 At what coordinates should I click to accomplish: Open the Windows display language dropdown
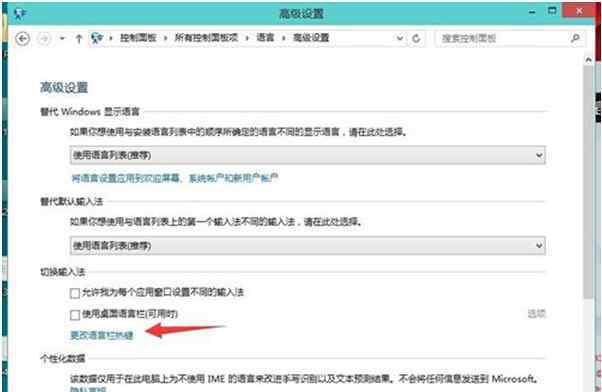coord(308,155)
